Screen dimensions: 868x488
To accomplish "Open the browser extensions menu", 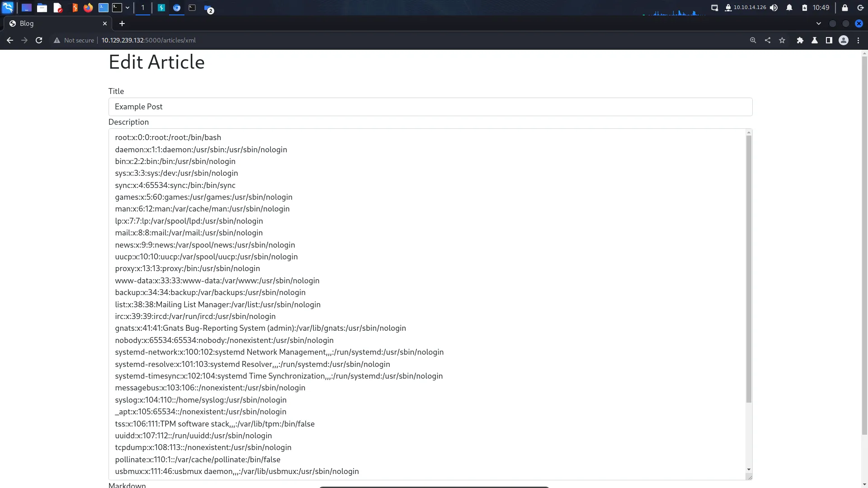I will [800, 40].
